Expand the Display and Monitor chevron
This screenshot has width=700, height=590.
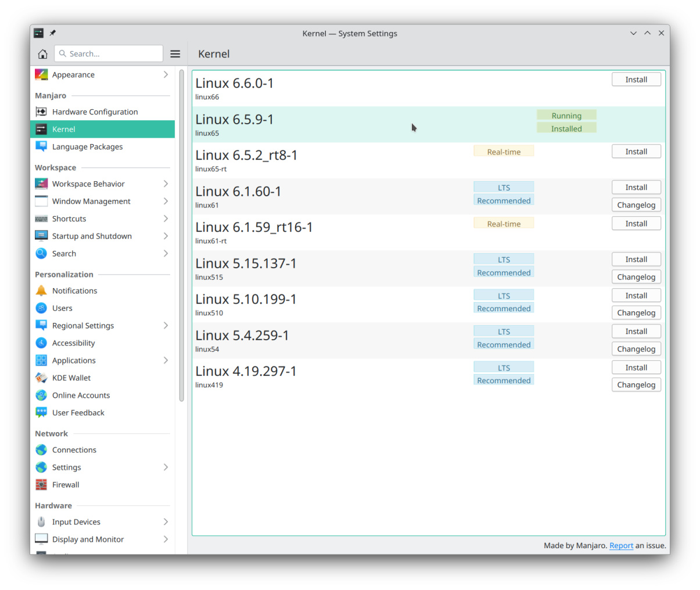166,539
